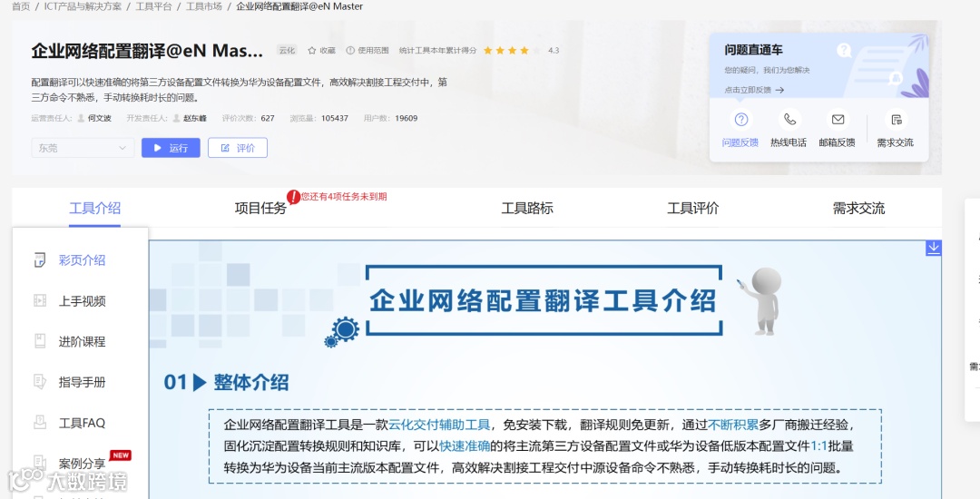Click the blue 运行 button
The height and width of the screenshot is (499, 980).
[171, 148]
